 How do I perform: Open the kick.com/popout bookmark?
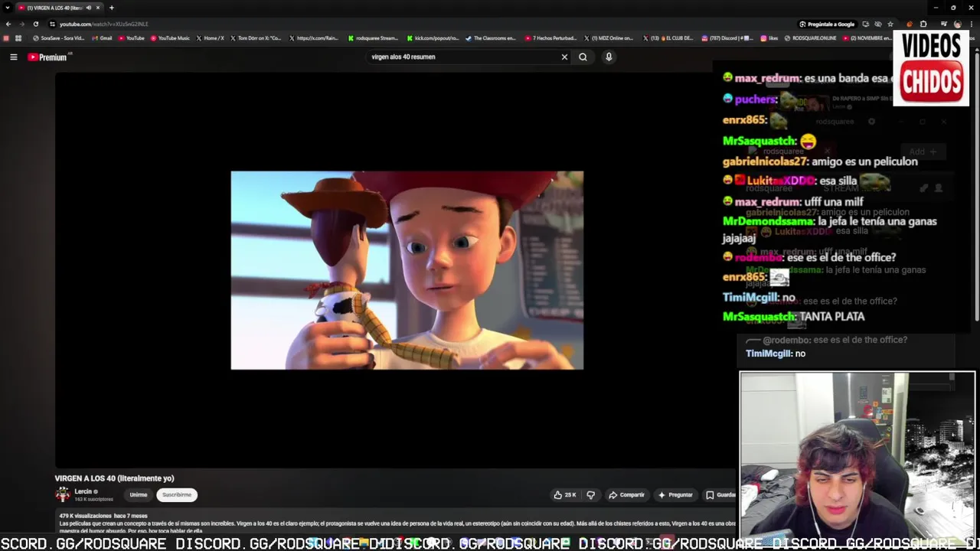(433, 38)
